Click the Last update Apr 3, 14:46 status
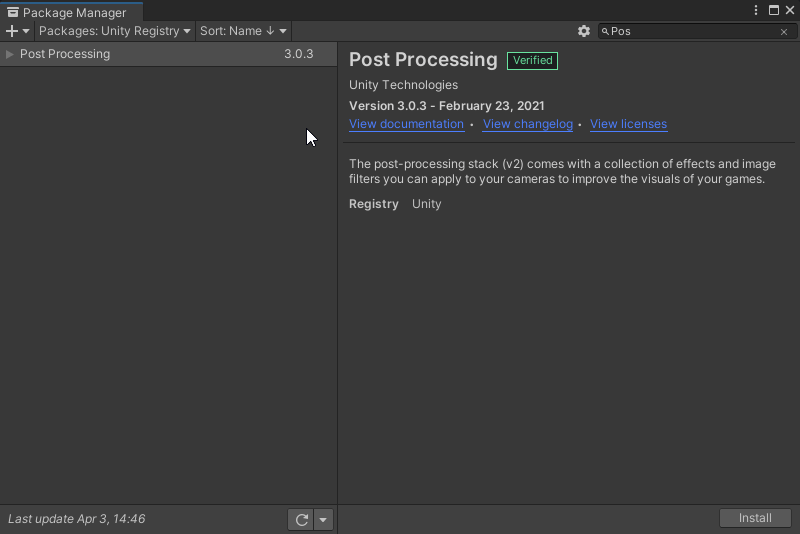800x534 pixels. coord(77,519)
